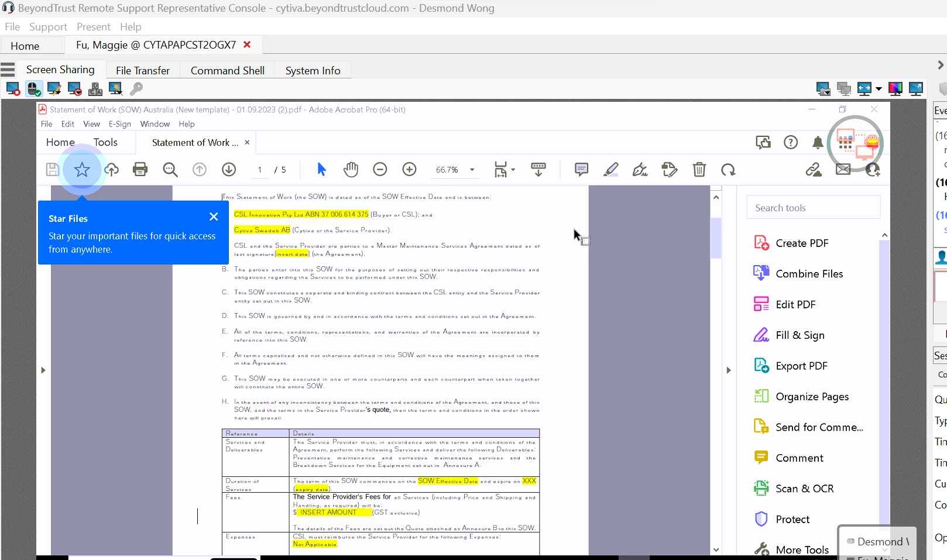Open the display selection monitor dropdown icon
Viewport: 947px width, 560px height.
tap(823, 88)
